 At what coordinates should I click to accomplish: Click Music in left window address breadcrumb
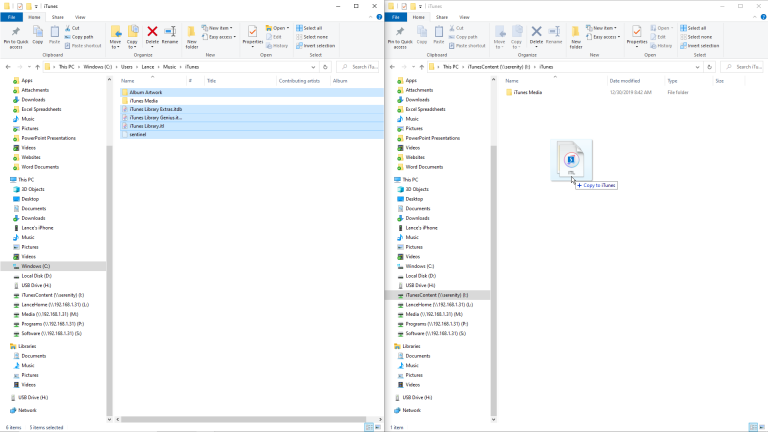point(169,67)
